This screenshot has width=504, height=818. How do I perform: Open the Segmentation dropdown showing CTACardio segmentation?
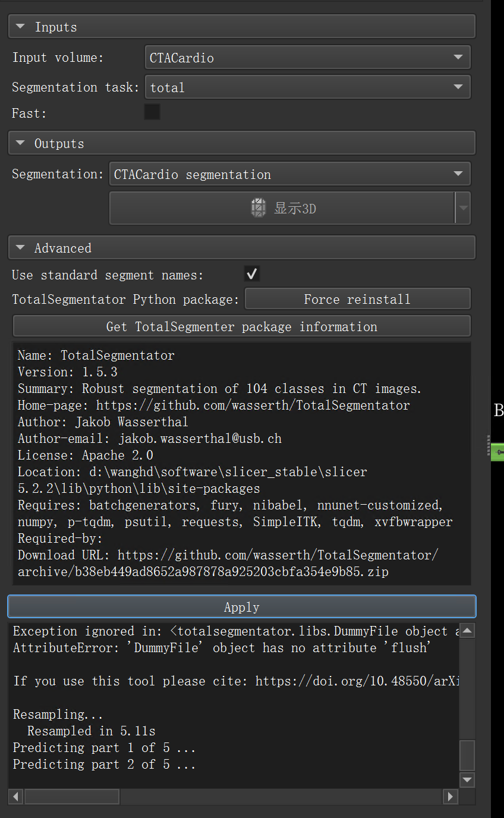tap(289, 174)
